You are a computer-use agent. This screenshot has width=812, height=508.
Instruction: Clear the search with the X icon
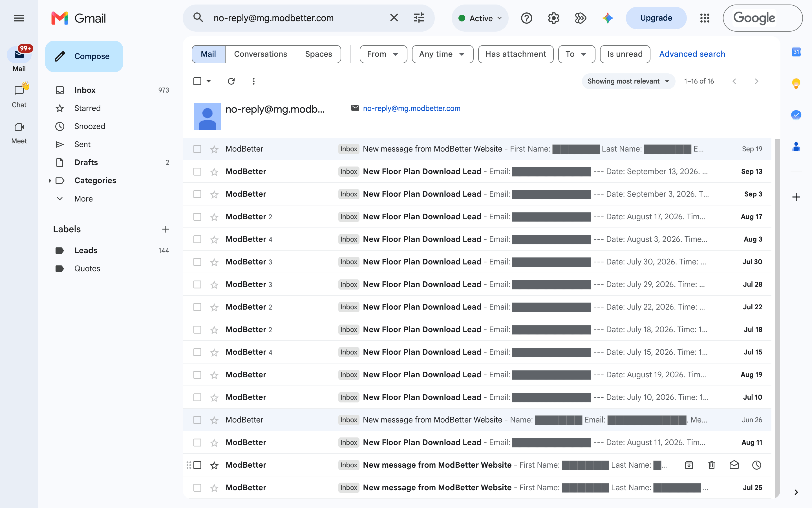pos(394,18)
